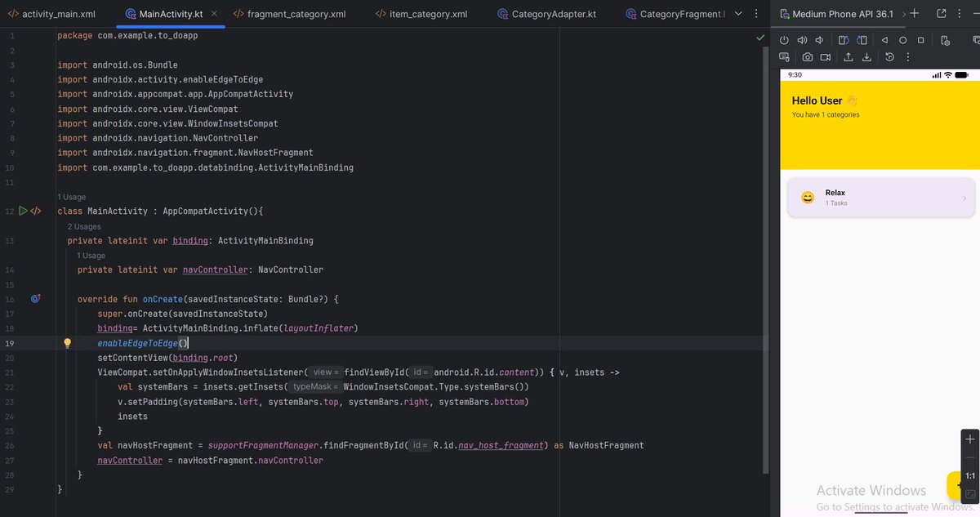
Task: Click '1 Usage' hint above navController declaration
Action: pos(91,256)
